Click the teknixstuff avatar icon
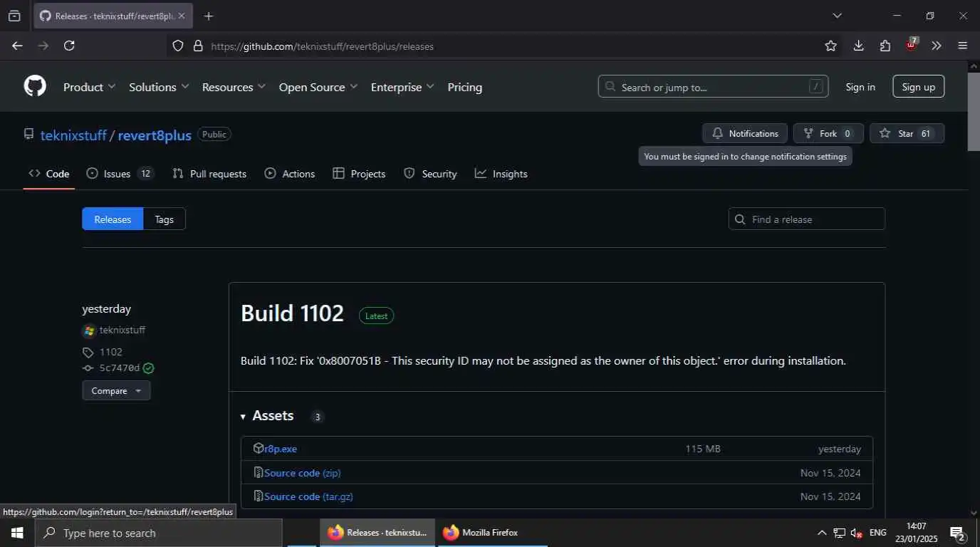Screen dimensions: 980x547 89,330
